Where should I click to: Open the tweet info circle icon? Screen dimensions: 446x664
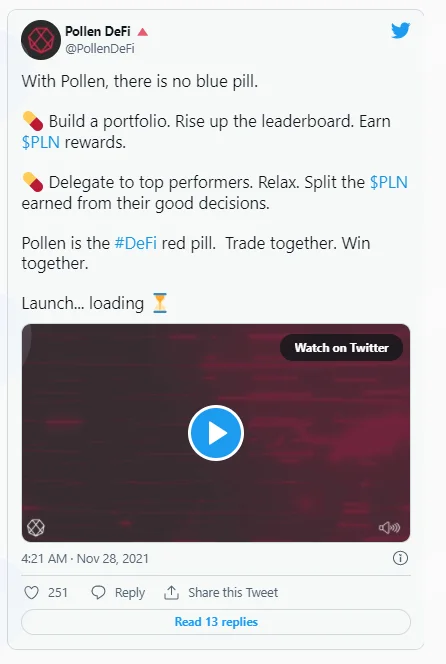(x=400, y=558)
